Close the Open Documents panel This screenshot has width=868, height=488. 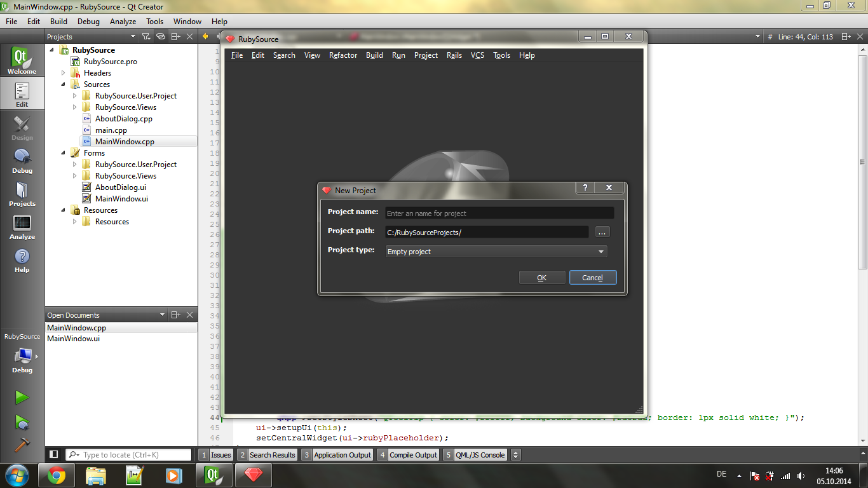click(x=190, y=315)
